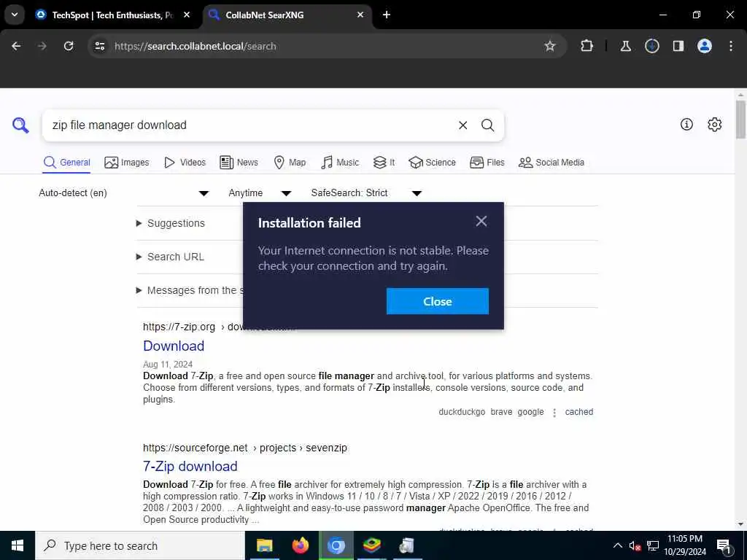Open the SafeSearch: Strict dropdown
The width and height of the screenshot is (747, 560).
tap(366, 192)
